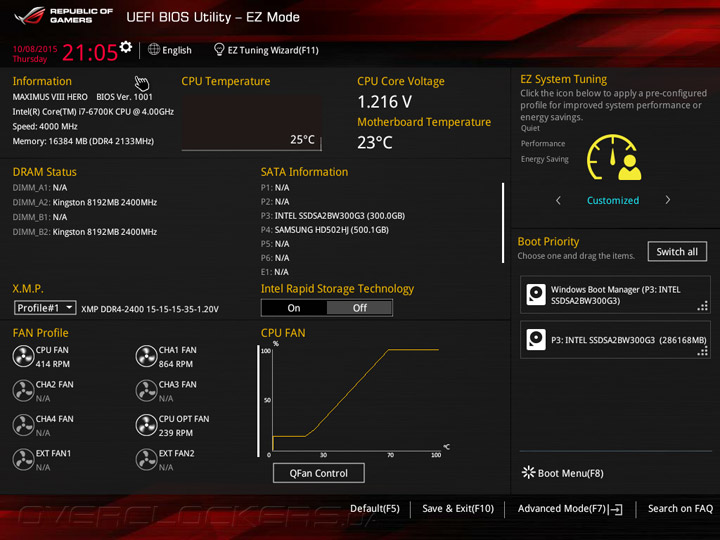Click the 23°C motherboard temperature value
The height and width of the screenshot is (540, 720).
375,142
